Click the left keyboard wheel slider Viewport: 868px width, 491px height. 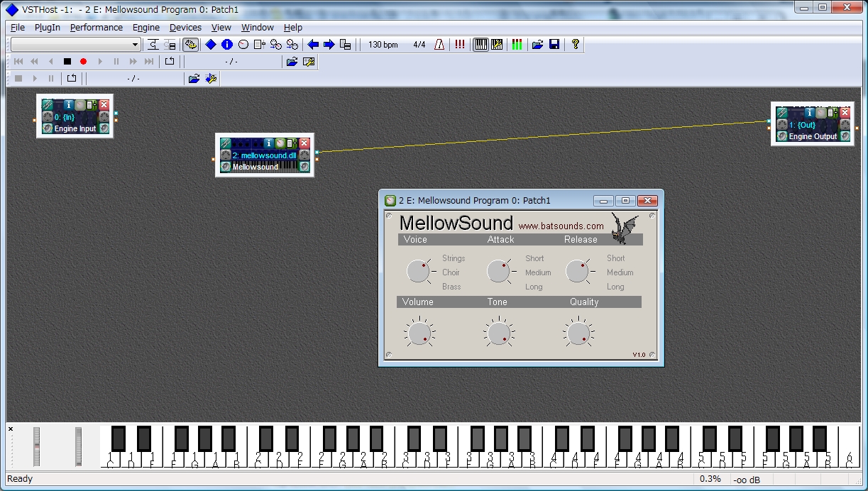(x=36, y=446)
